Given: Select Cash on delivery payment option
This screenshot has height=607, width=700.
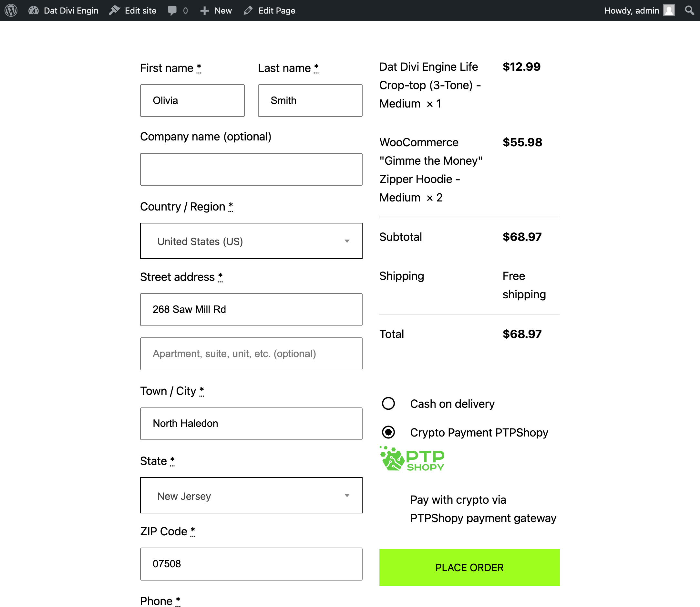Looking at the screenshot, I should click(388, 403).
